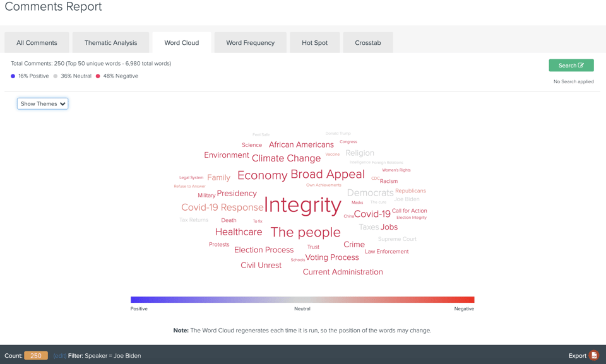
Task: Click the sentiment gradient color bar
Action: 302,300
